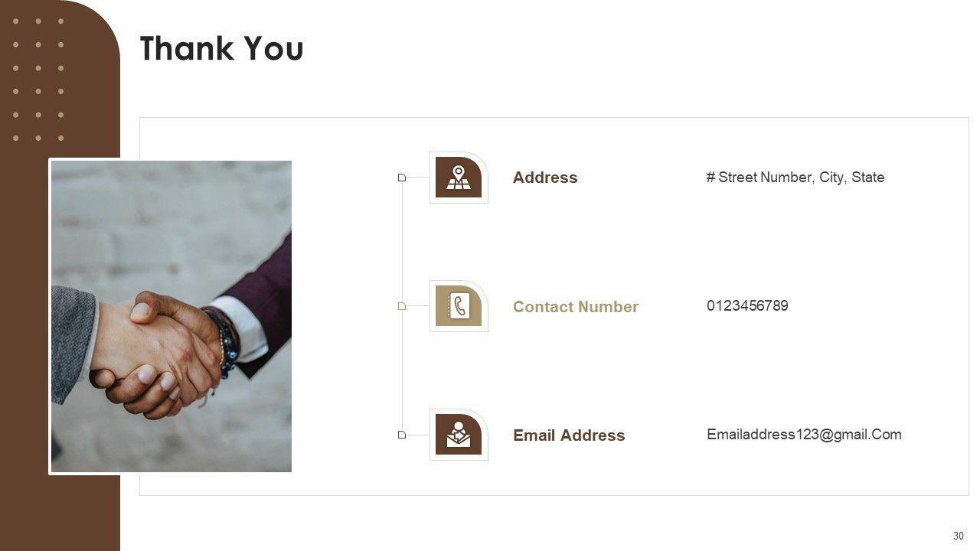
Task: Click the vertical connector line between Address and Contact
Action: click(x=402, y=242)
